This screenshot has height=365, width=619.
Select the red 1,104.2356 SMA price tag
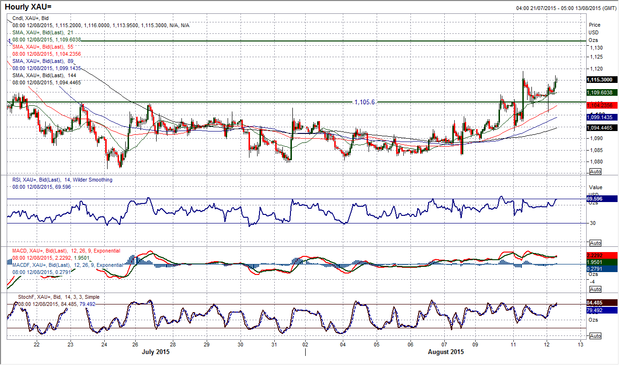(x=602, y=106)
